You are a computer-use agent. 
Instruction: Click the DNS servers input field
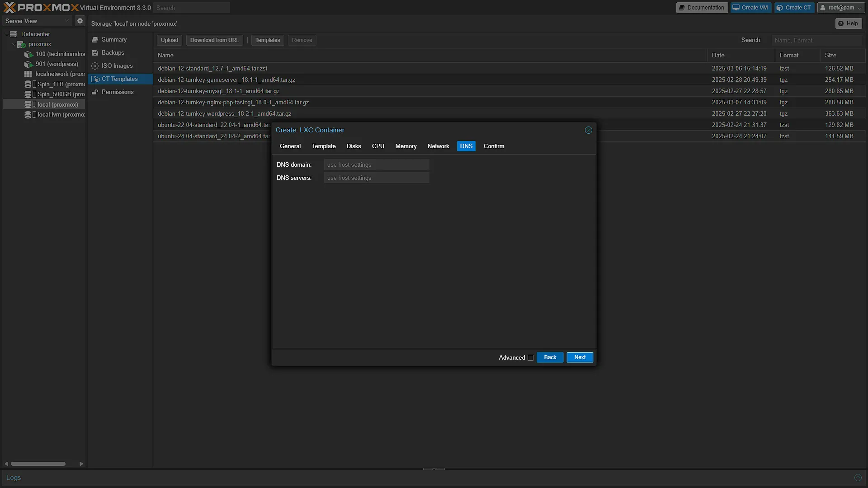[377, 178]
